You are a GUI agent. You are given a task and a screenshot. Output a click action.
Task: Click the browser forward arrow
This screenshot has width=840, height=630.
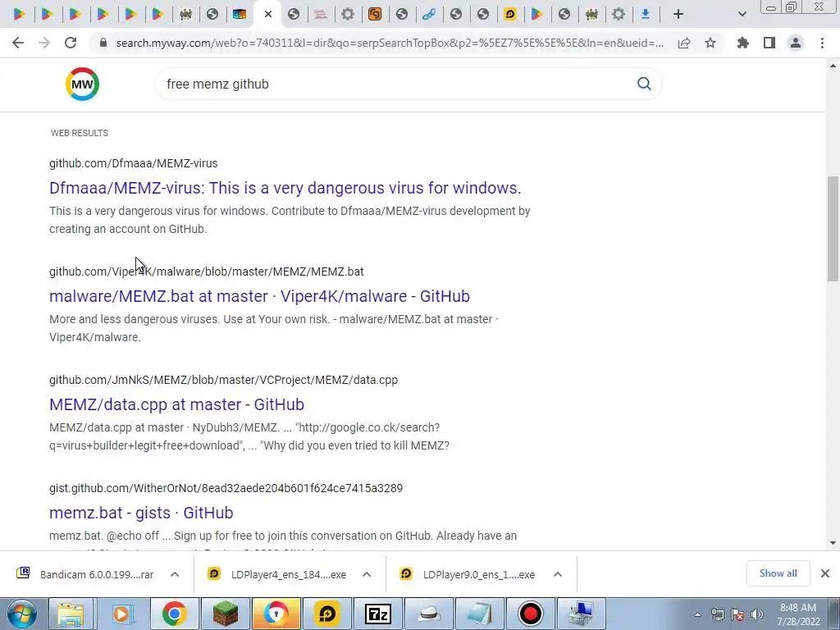pos(44,43)
